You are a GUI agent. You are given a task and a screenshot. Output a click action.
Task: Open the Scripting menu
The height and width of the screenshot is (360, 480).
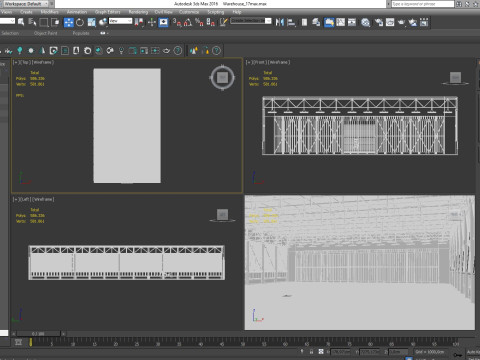click(216, 12)
